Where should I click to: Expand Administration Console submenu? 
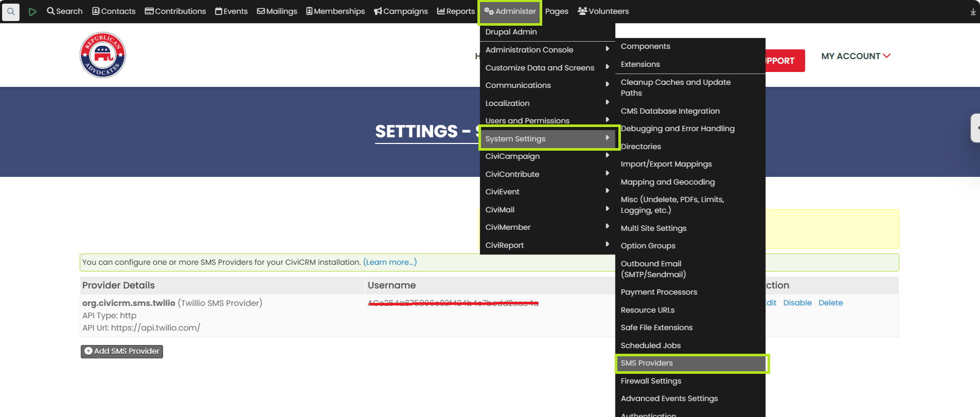coord(547,50)
